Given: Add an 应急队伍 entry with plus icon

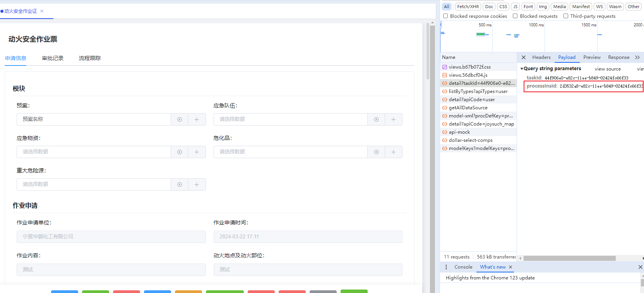Looking at the screenshot, I should [x=393, y=119].
